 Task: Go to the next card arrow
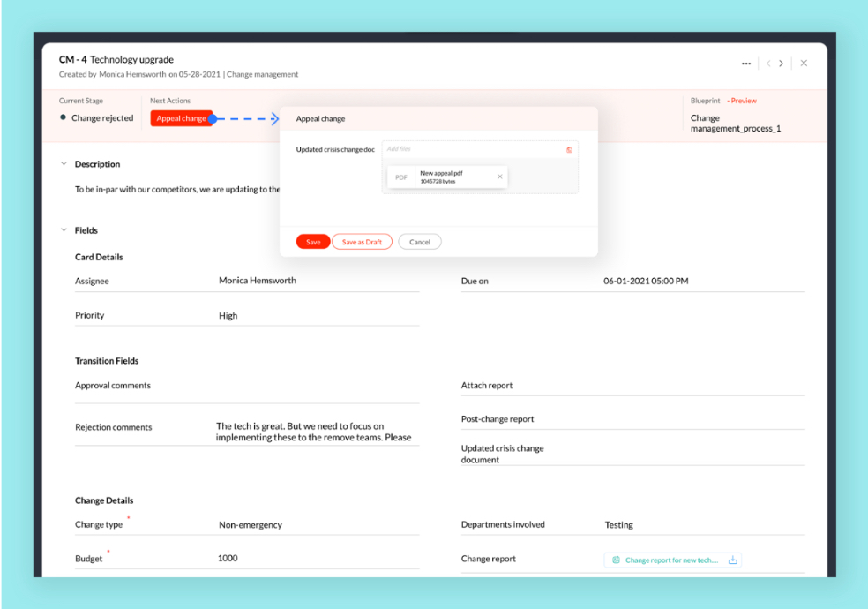pos(782,64)
